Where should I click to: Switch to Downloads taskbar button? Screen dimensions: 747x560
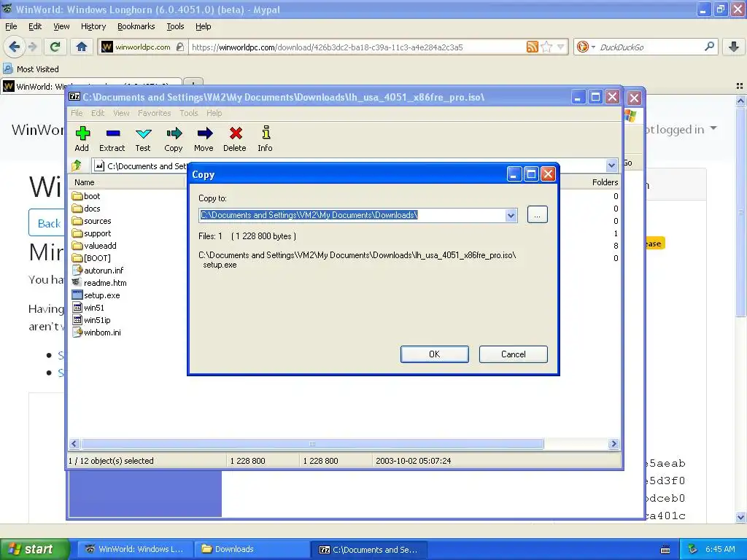252,549
